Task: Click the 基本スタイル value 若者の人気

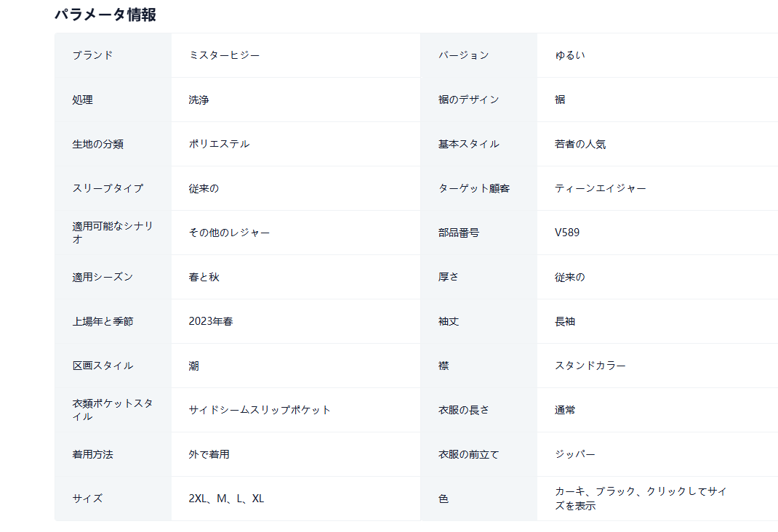Action: point(580,144)
